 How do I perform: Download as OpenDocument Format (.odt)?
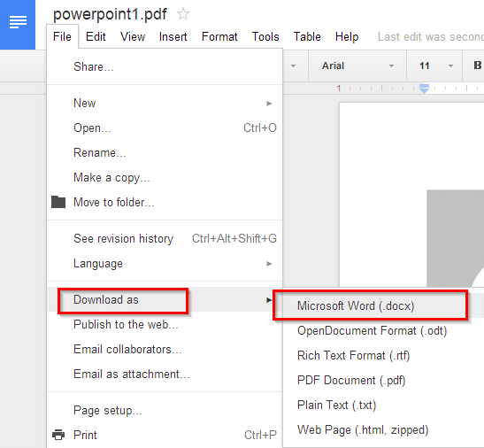383,330
